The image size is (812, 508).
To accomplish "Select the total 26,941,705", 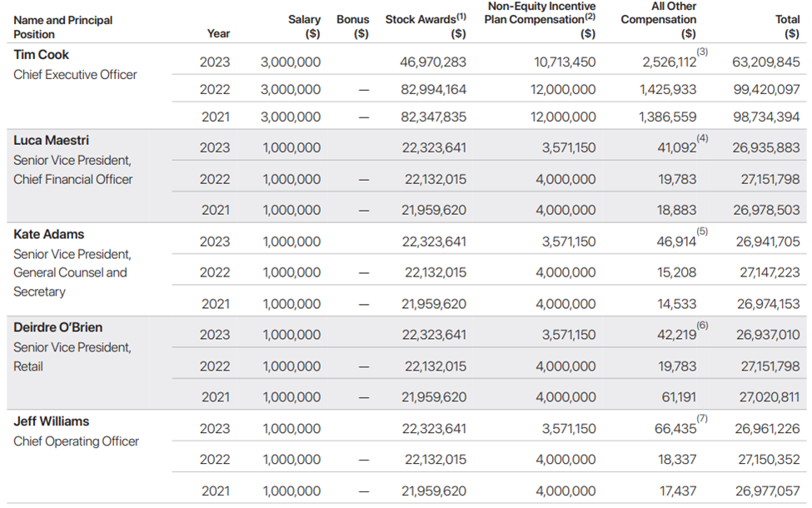I will pos(768,242).
